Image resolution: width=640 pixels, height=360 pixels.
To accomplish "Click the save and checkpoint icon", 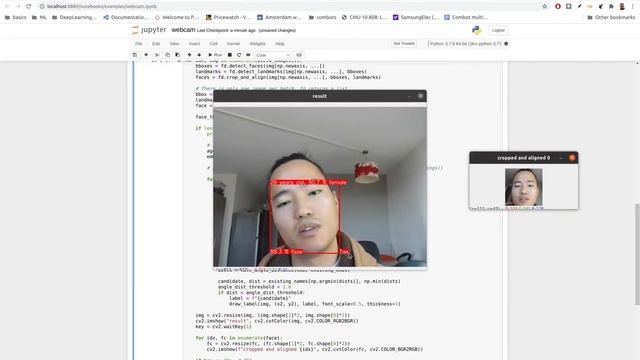I will (x=135, y=55).
